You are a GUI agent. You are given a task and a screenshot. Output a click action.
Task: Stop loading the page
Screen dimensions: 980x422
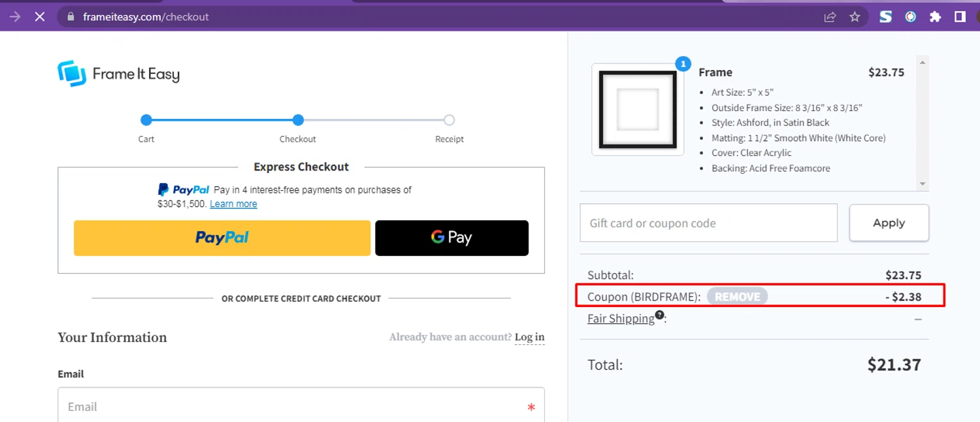(40, 17)
